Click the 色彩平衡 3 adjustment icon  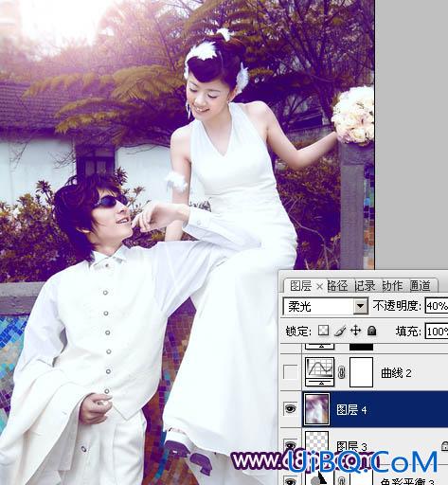coord(319,479)
